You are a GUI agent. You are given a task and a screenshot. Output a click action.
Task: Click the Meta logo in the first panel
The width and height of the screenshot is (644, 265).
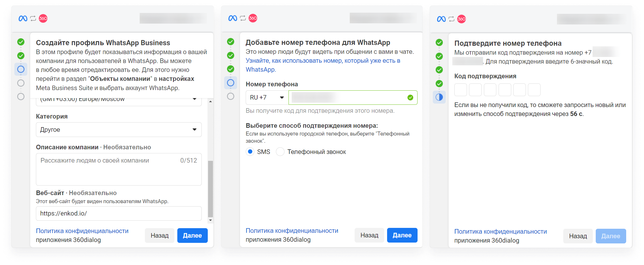[23, 18]
